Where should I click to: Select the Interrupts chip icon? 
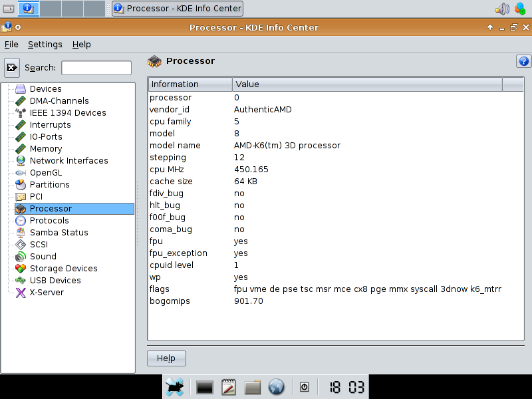pos(21,125)
